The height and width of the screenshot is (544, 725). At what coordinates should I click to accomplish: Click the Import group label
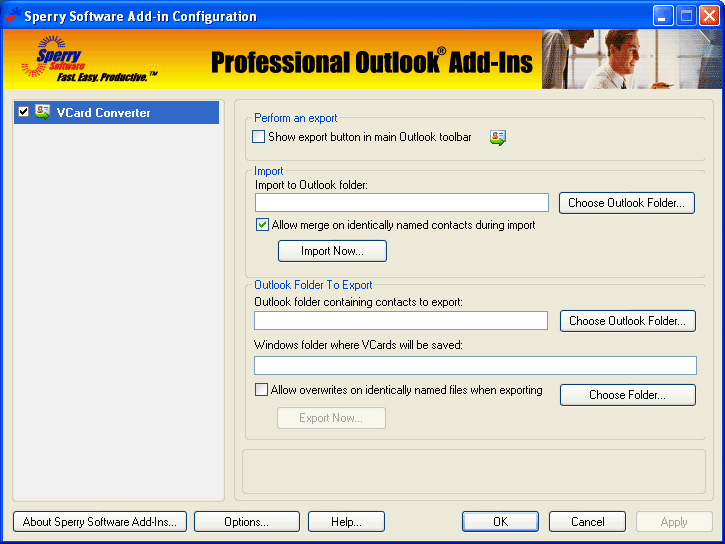pyautogui.click(x=269, y=171)
